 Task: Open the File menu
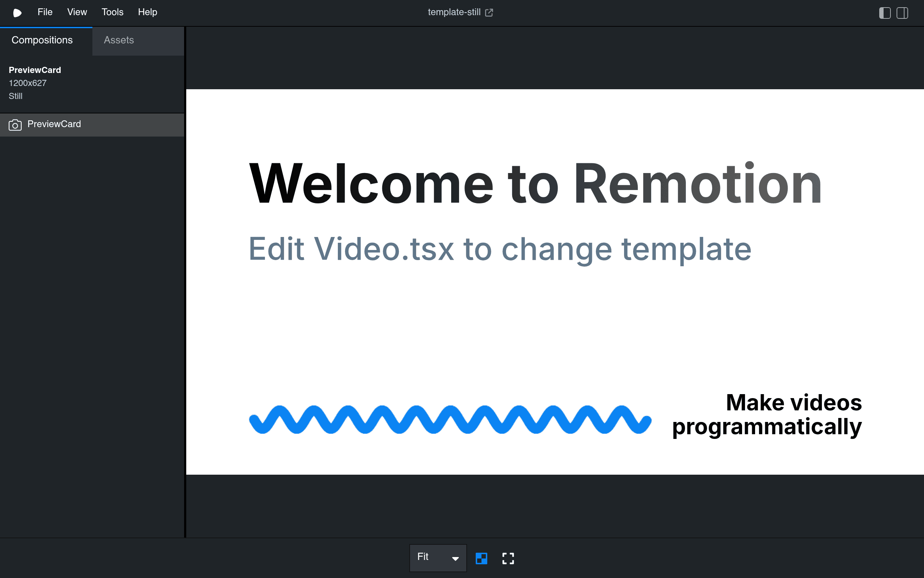coord(45,12)
